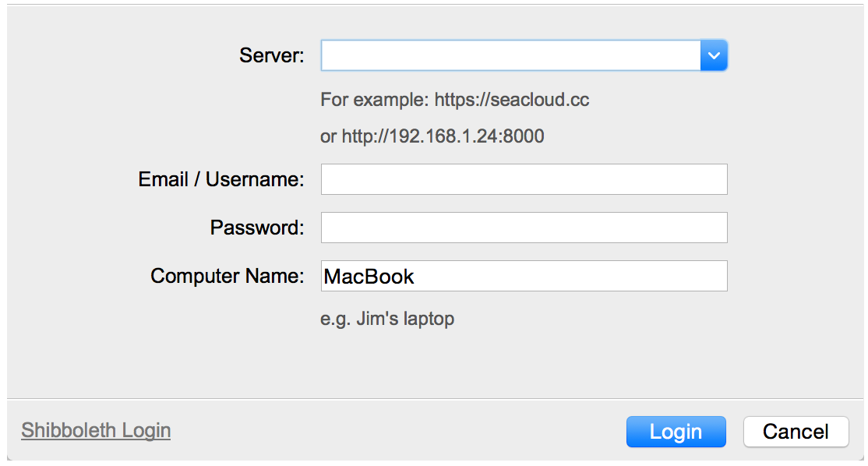The width and height of the screenshot is (868, 466).
Task: Open the Shibboleth Login link
Action: [96, 430]
